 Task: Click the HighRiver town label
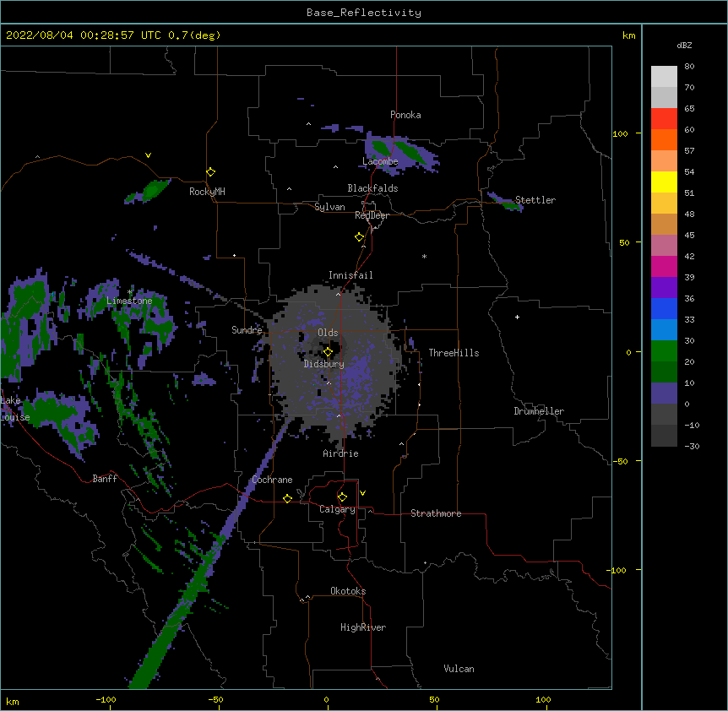(x=363, y=627)
